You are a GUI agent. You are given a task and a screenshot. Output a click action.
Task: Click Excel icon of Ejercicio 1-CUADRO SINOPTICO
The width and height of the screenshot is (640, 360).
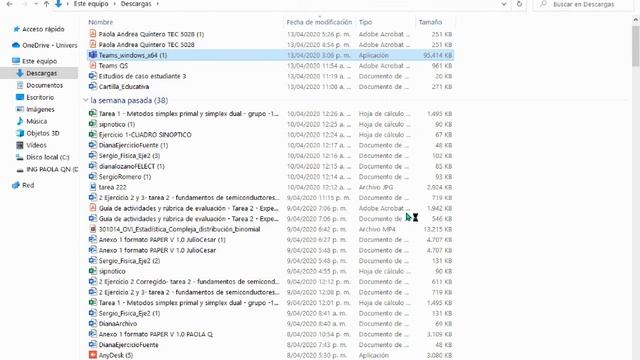point(93,134)
